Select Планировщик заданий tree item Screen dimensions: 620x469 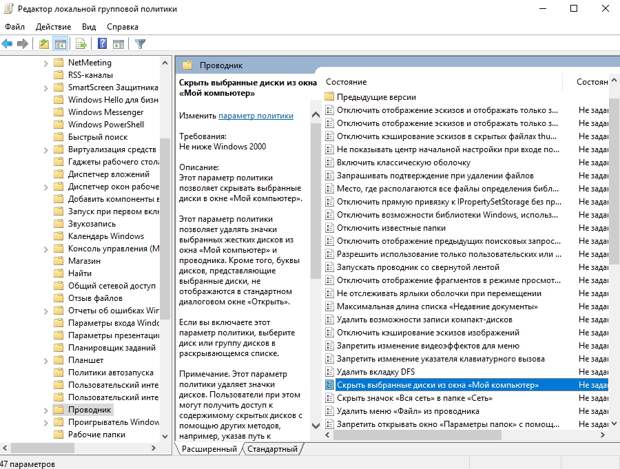112,348
